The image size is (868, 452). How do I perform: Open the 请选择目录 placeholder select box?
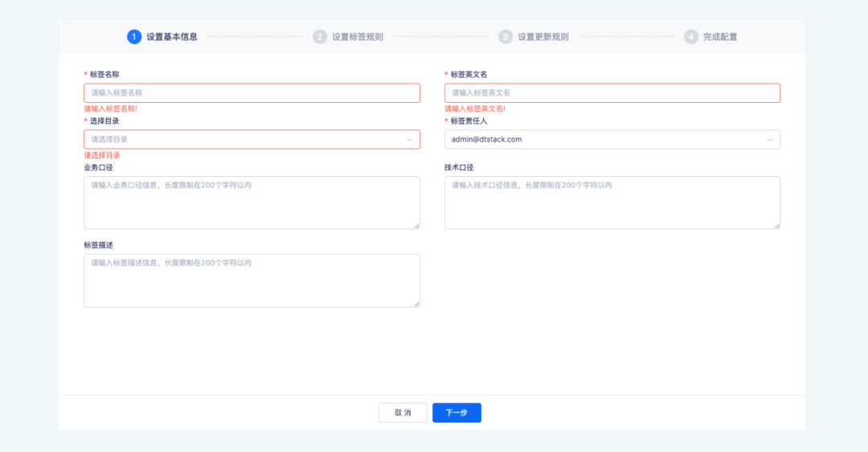click(241, 139)
